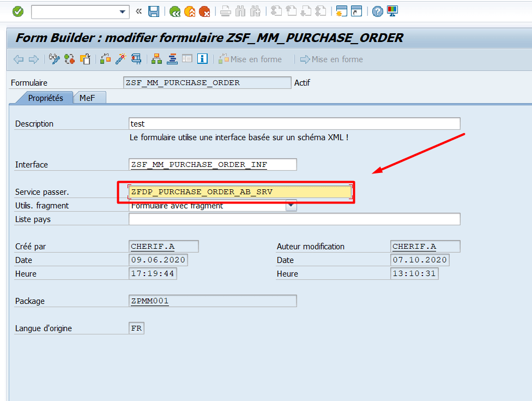Click modification date 07.10.2020
532x401 pixels.
point(420,260)
